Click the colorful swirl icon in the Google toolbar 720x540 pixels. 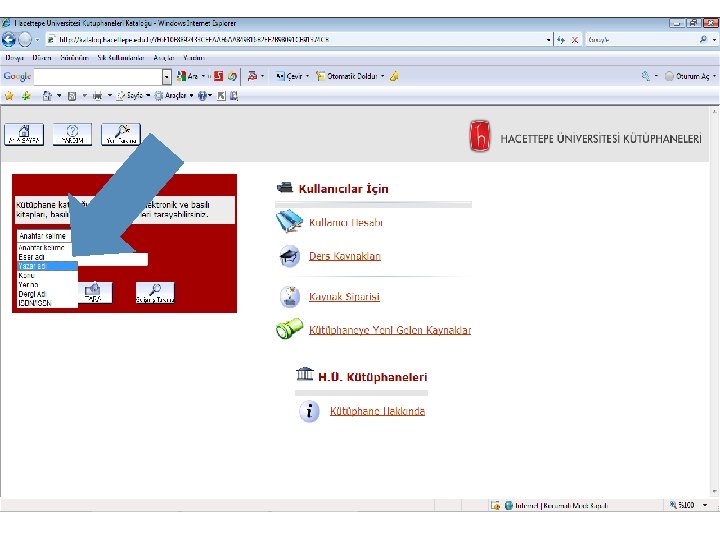pyautogui.click(x=232, y=76)
